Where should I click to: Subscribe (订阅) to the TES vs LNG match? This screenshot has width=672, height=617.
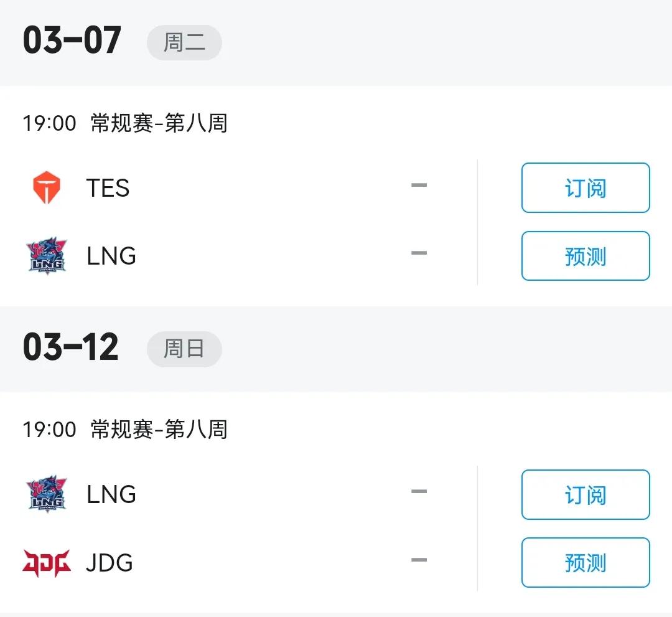click(x=585, y=188)
